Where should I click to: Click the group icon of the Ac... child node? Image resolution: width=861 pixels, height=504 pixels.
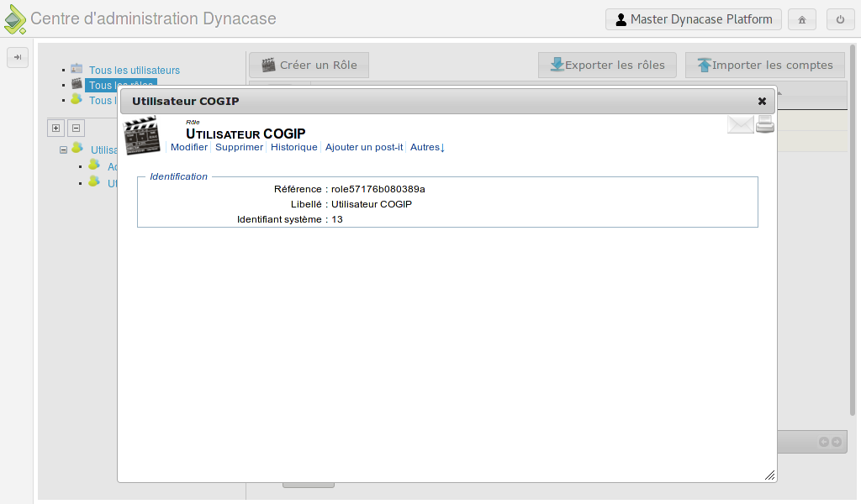94,165
